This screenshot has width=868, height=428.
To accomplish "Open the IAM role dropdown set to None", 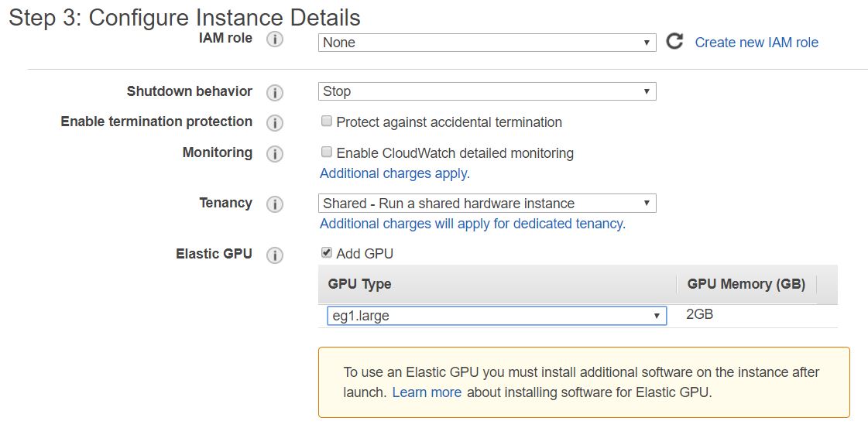I will 487,43.
